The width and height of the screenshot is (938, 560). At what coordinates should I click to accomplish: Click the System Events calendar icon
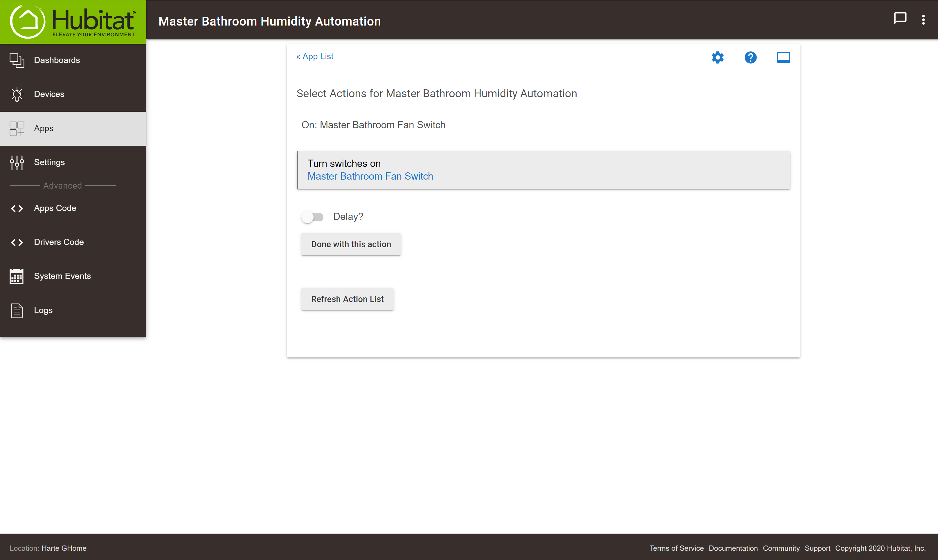pyautogui.click(x=17, y=276)
